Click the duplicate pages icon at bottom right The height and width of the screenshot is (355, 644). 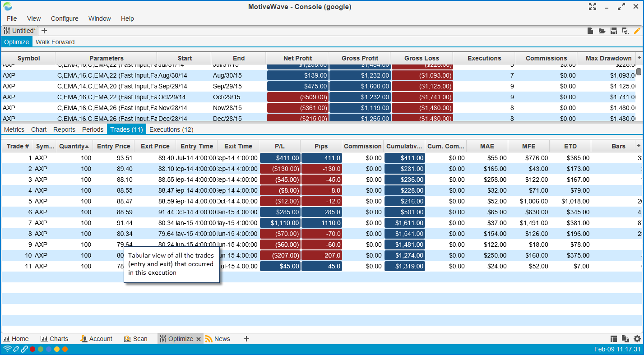(x=625, y=339)
